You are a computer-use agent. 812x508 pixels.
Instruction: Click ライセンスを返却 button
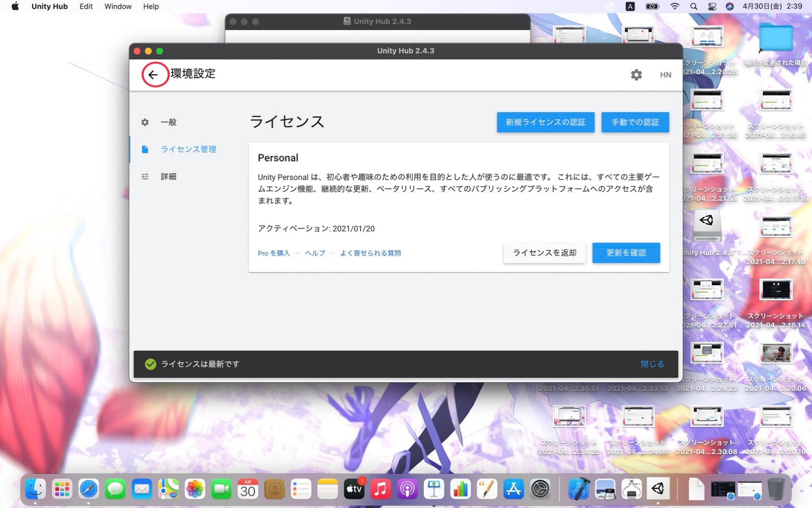(x=545, y=253)
